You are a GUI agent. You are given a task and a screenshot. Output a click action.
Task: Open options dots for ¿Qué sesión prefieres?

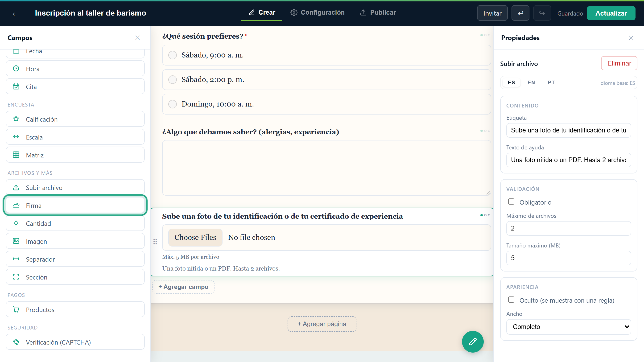[x=485, y=35]
